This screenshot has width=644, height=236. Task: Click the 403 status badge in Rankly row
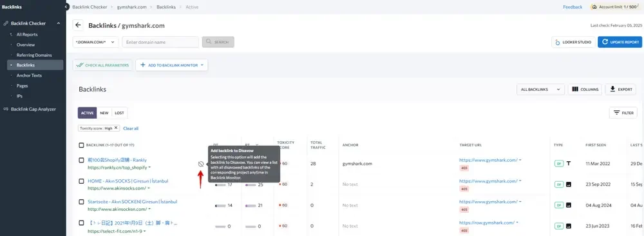click(464, 168)
